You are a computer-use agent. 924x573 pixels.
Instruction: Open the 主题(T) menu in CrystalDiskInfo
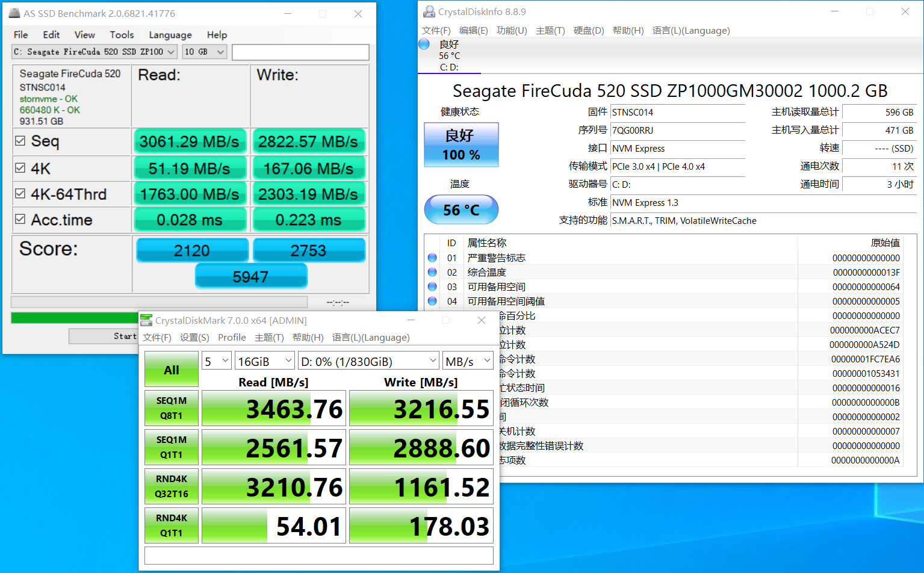[550, 31]
